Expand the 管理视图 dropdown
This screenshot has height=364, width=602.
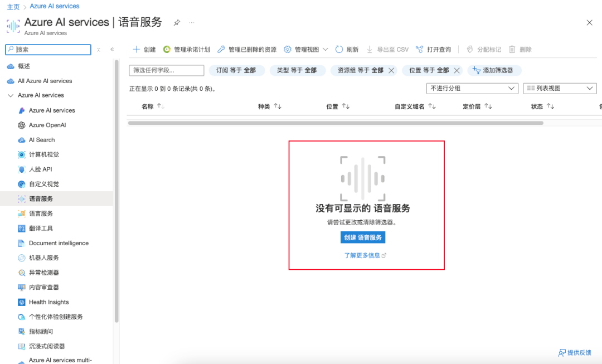tap(306, 50)
